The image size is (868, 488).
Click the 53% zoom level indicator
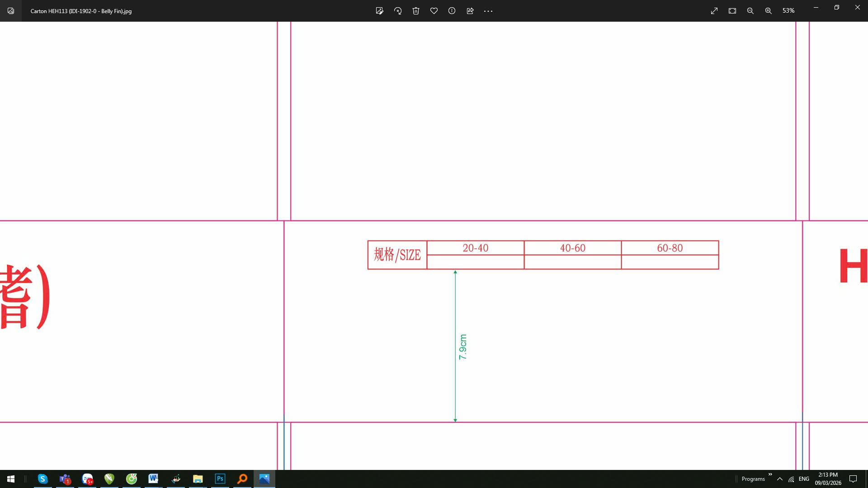(788, 11)
